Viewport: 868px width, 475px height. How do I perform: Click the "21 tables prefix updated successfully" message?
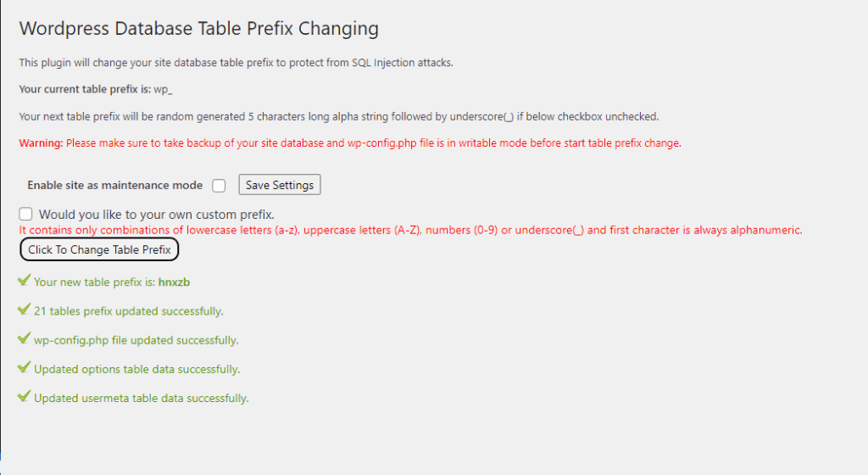(129, 311)
